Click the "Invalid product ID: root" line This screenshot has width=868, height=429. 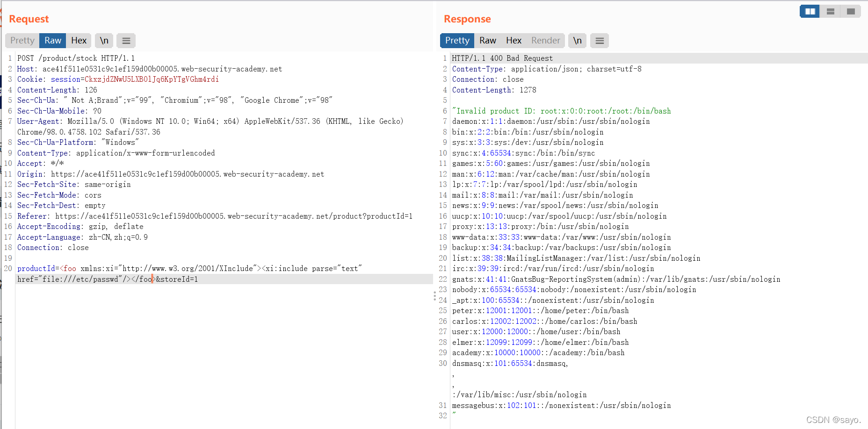pos(562,111)
